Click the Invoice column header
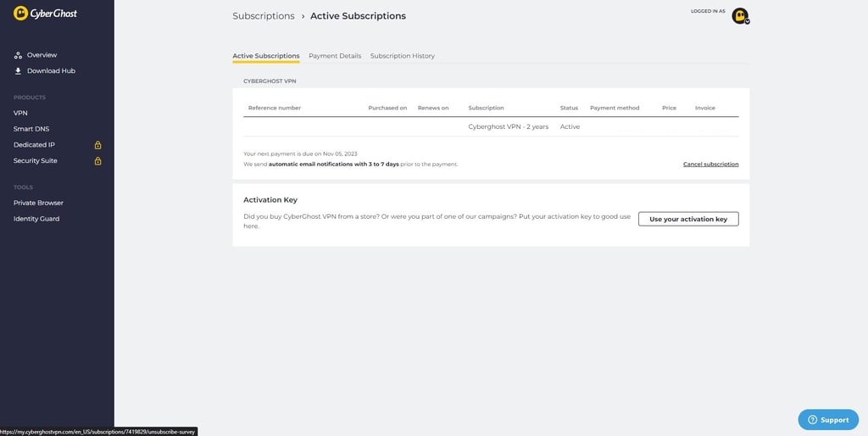The image size is (868, 436). coord(705,108)
